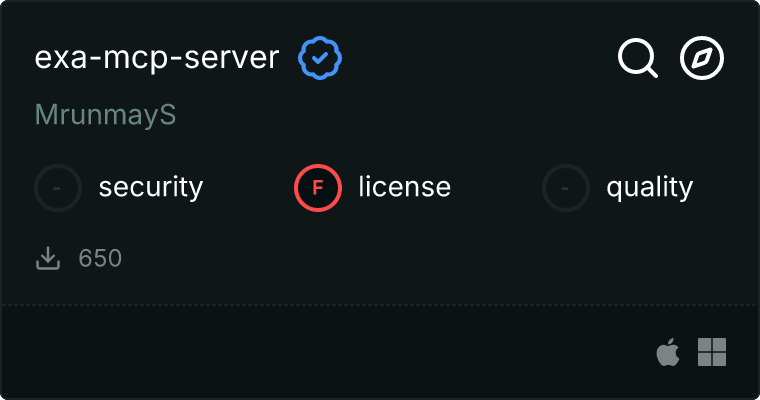Click the download arrow icon
The image size is (760, 400).
coord(47,259)
